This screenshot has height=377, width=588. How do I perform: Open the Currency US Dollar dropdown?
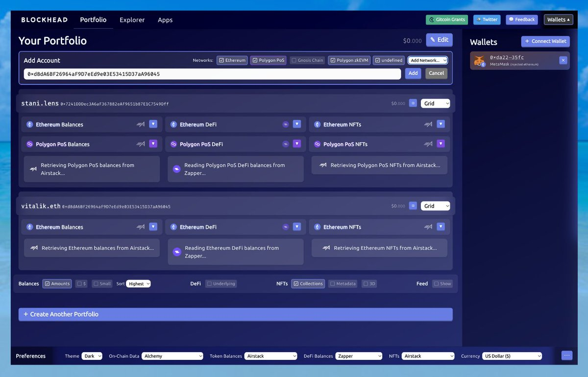pos(512,356)
